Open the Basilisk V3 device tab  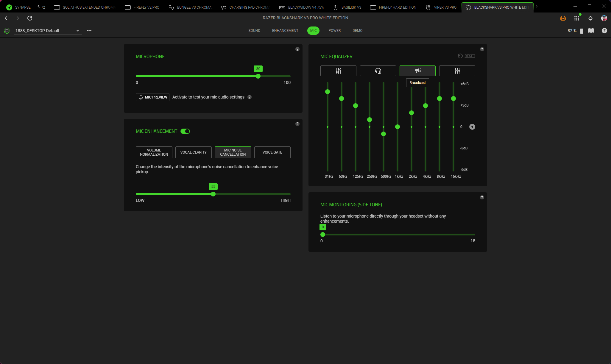[347, 7]
